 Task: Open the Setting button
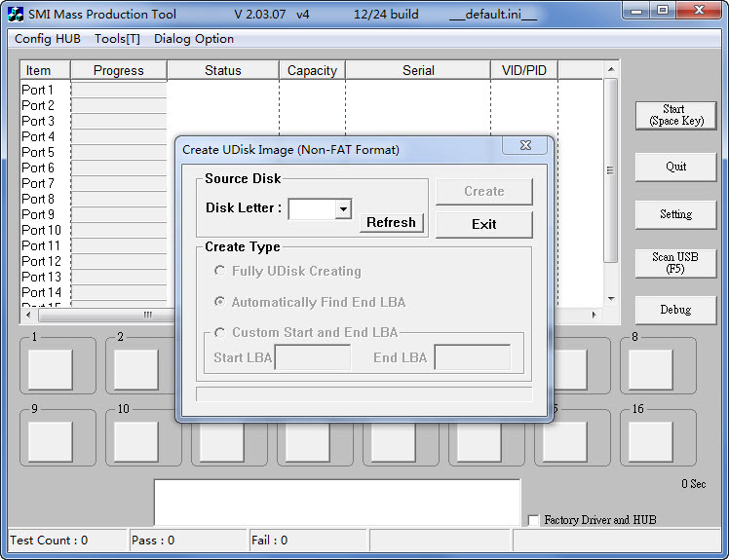(x=676, y=214)
